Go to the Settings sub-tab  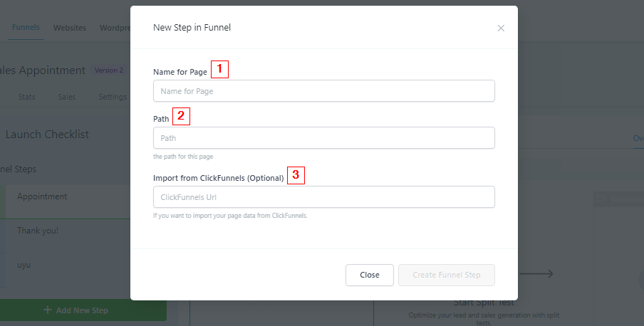point(113,97)
